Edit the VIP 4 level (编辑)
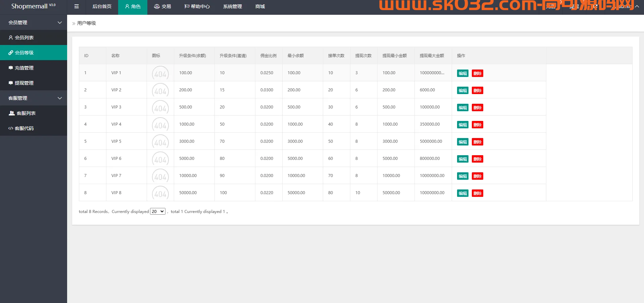 (x=463, y=125)
